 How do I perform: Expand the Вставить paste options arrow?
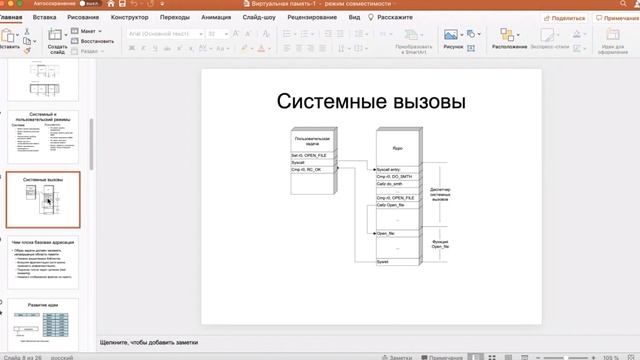tap(17, 35)
